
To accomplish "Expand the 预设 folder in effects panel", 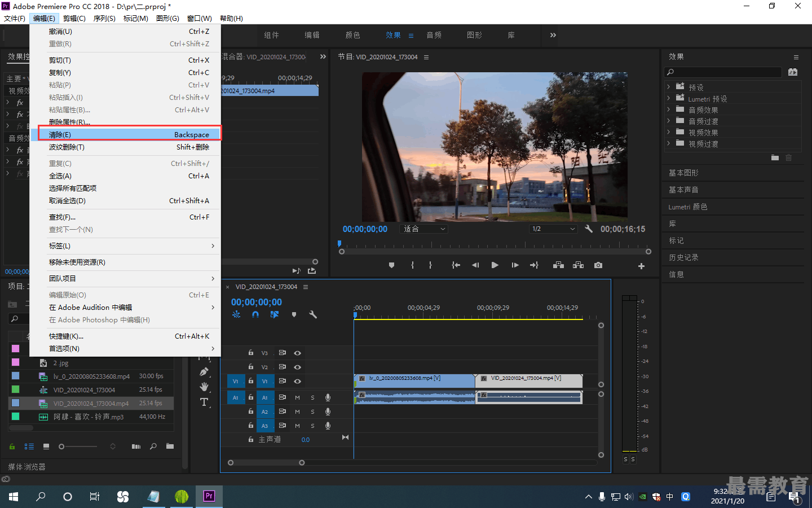I will [x=669, y=86].
